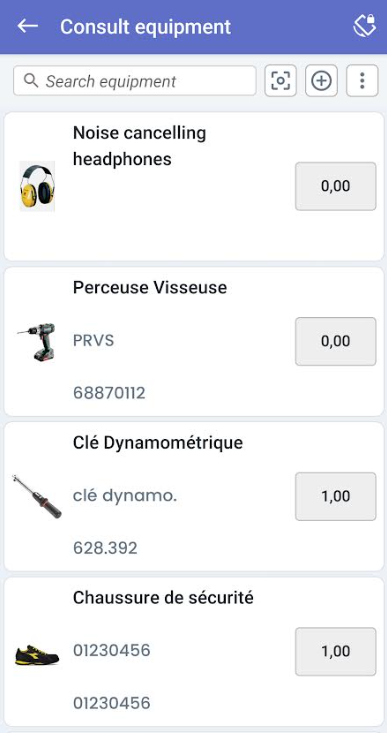
Task: Open the barcode scan icon
Action: (x=280, y=81)
